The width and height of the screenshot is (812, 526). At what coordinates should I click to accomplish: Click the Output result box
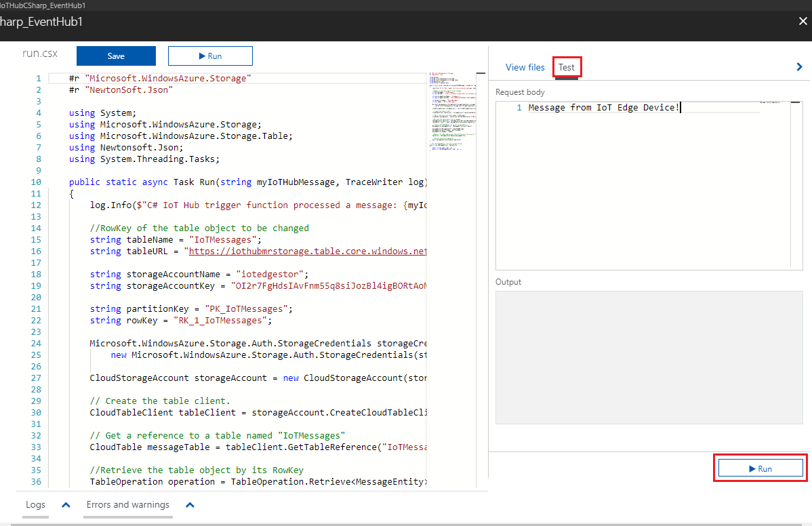[649, 357]
